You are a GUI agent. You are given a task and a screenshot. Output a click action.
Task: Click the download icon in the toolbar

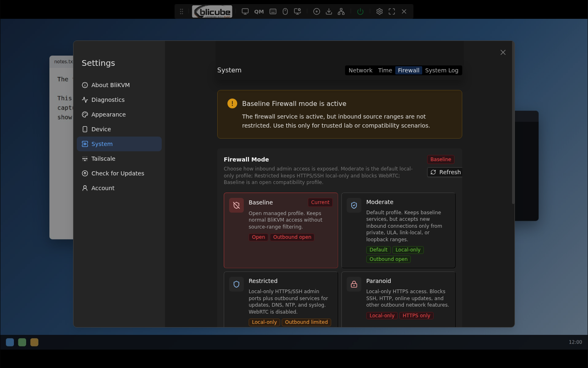coord(329,11)
